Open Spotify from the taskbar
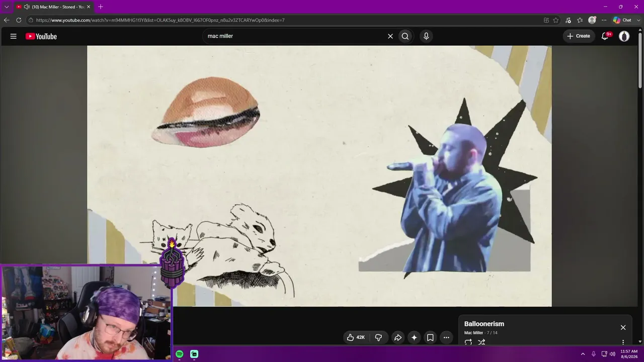 pos(180,354)
